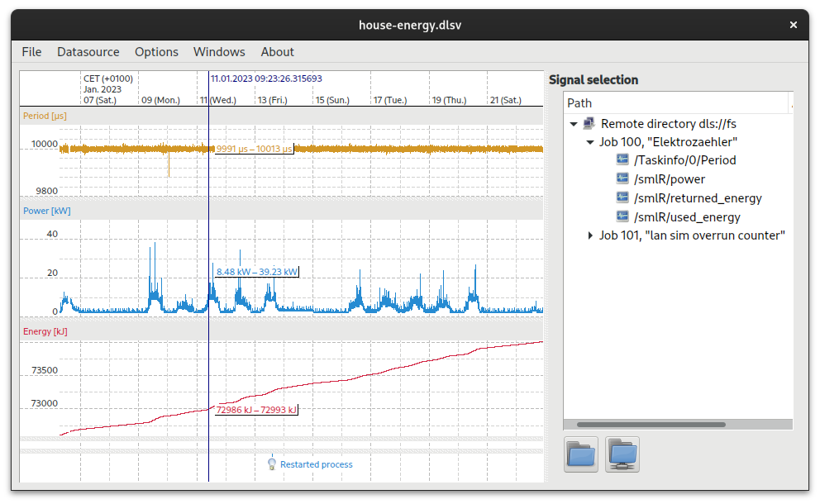Screen dimensions: 820x504
Task: Open the Windows menu
Action: click(219, 51)
